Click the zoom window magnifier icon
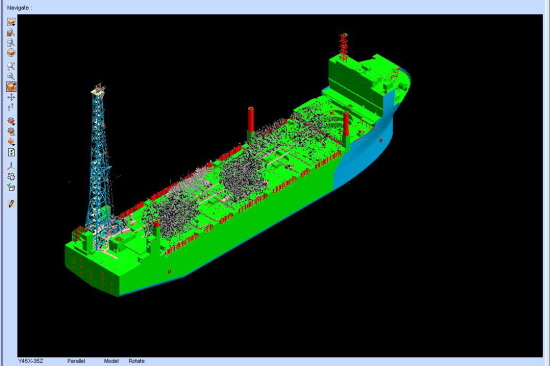This screenshot has width=550, height=366. [11, 42]
